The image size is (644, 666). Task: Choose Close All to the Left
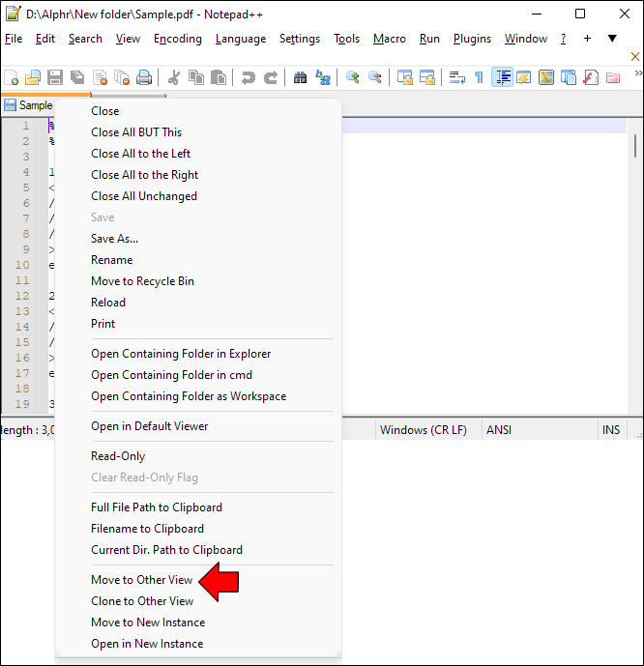coord(198,154)
